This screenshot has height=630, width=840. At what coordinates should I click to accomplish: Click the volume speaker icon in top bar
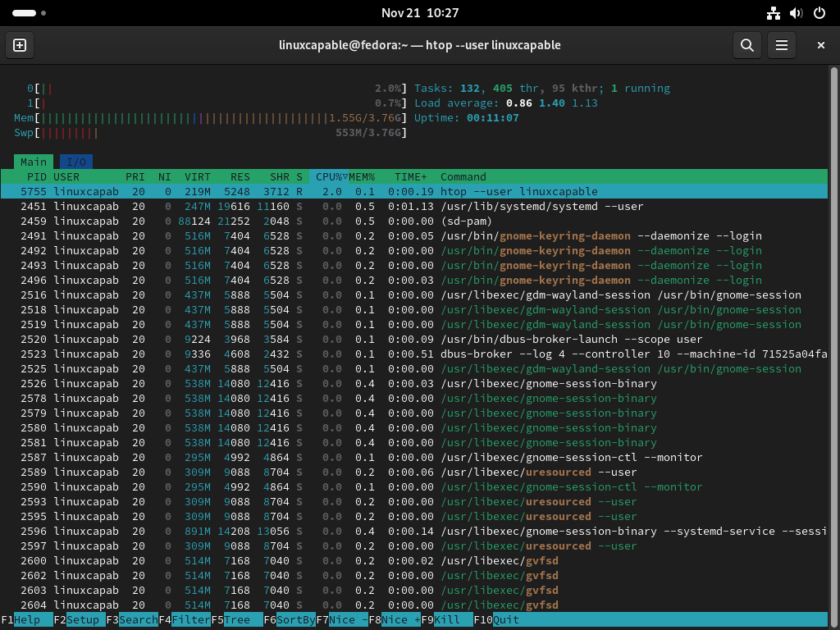[x=794, y=13]
